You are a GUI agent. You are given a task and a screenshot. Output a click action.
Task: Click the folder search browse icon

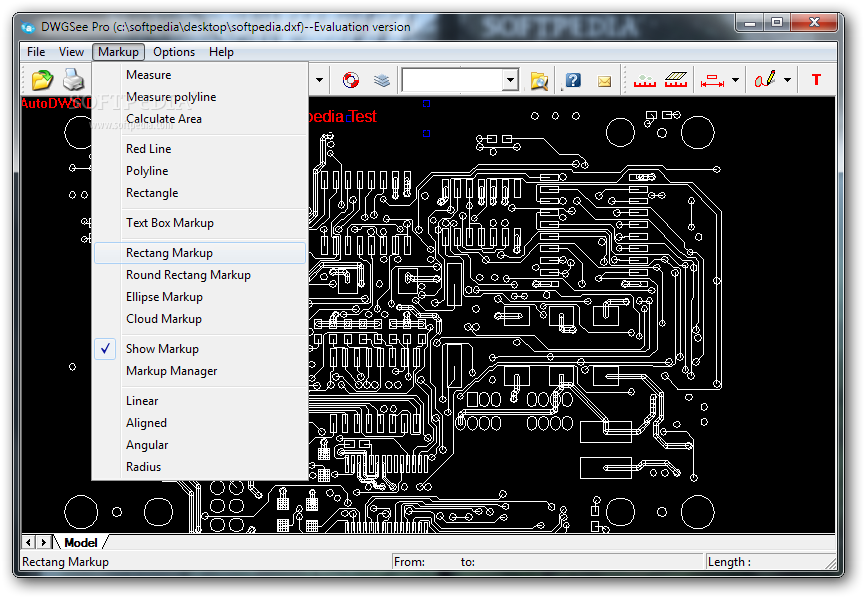tap(539, 81)
